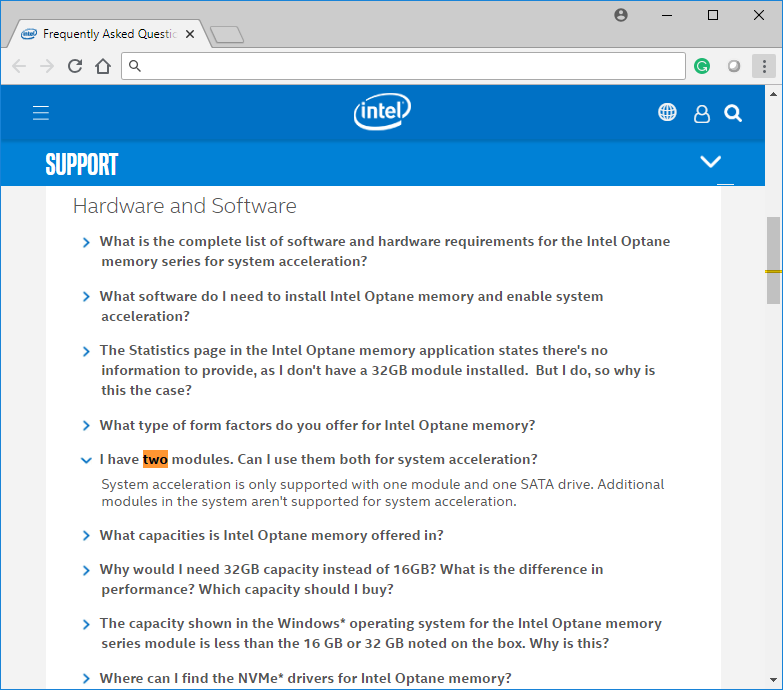Expand chevron for form factors question
The height and width of the screenshot is (690, 783).
pyautogui.click(x=86, y=426)
